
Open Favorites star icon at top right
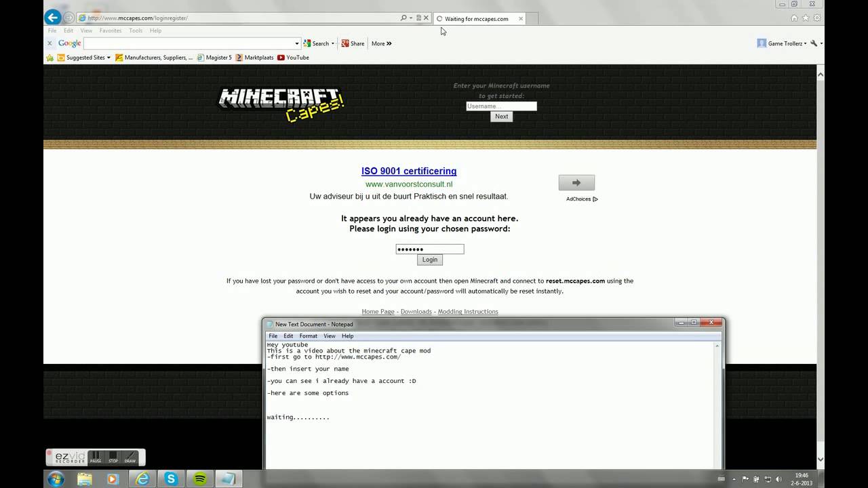pos(806,18)
